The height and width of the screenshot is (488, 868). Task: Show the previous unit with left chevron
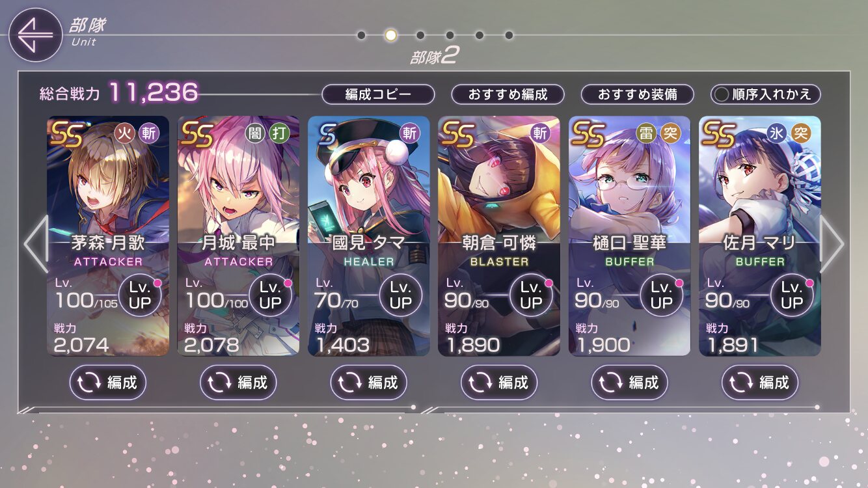(36, 244)
